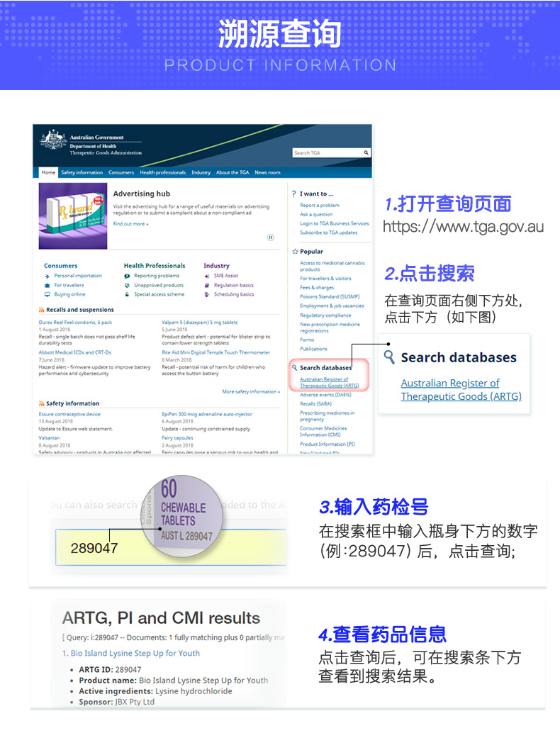
Task: Open News room menu item
Action: click(267, 172)
